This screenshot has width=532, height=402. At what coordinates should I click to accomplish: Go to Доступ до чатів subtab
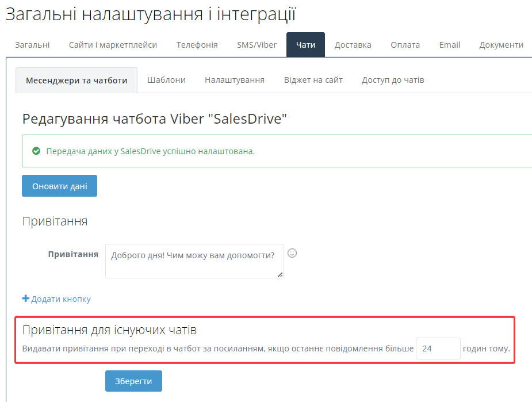[x=393, y=80]
